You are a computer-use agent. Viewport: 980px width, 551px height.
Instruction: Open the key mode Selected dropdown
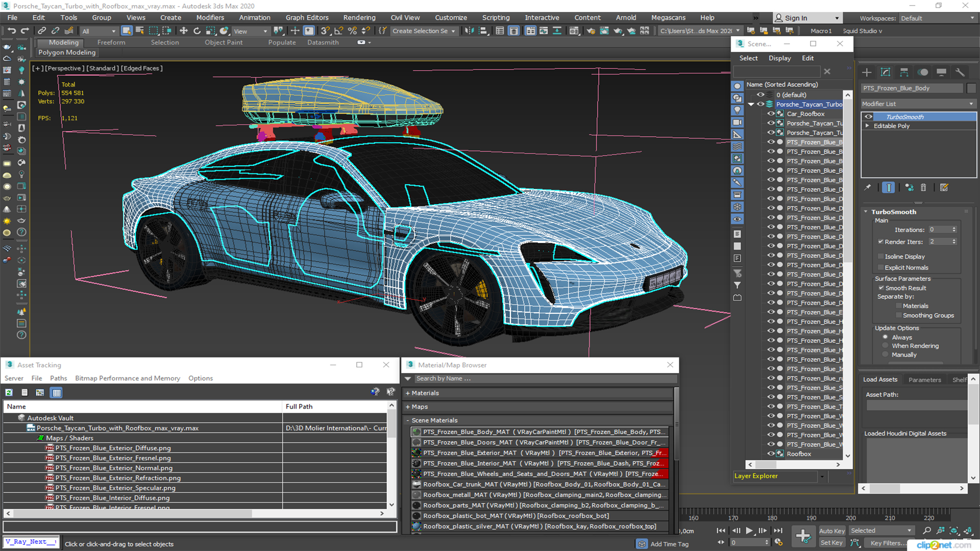pos(881,531)
